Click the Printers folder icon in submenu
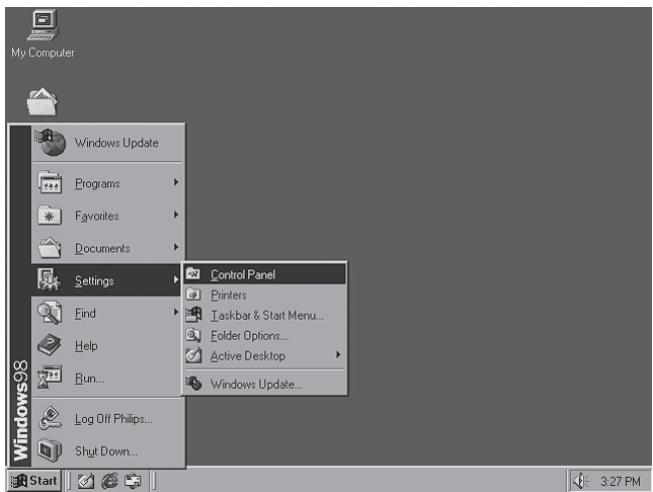The image size is (653, 492). 193,295
